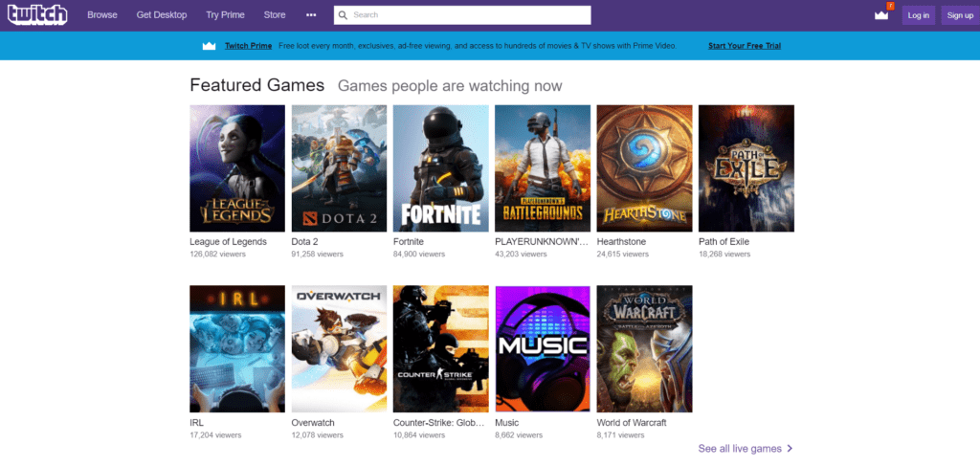
Task: Open the three-dots more menu
Action: (311, 15)
